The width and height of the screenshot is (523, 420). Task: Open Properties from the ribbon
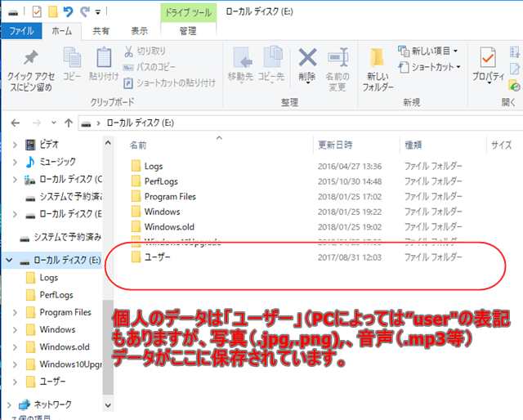coord(488,65)
